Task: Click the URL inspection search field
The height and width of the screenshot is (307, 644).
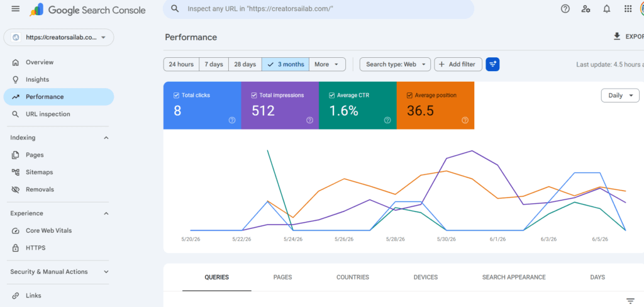Action: [x=318, y=9]
